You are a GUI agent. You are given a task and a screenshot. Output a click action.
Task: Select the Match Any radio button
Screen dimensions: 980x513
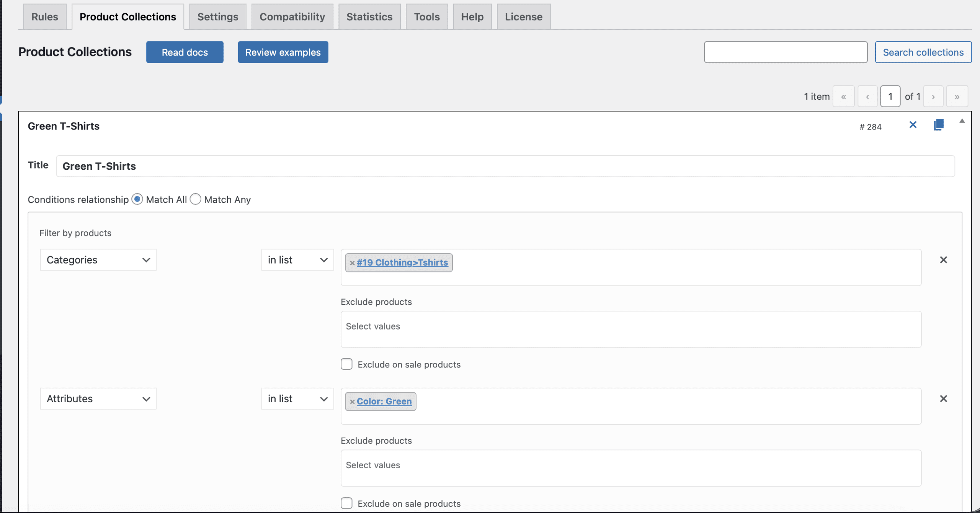196,199
